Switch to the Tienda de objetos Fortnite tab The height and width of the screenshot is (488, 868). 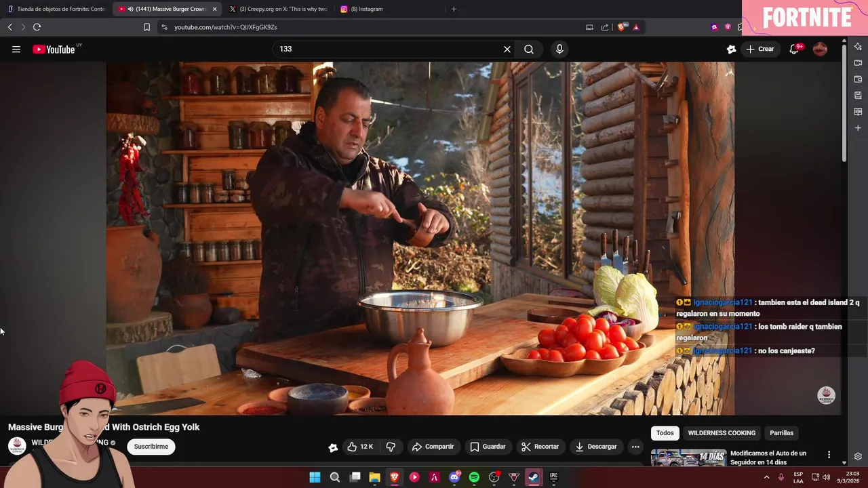56,9
